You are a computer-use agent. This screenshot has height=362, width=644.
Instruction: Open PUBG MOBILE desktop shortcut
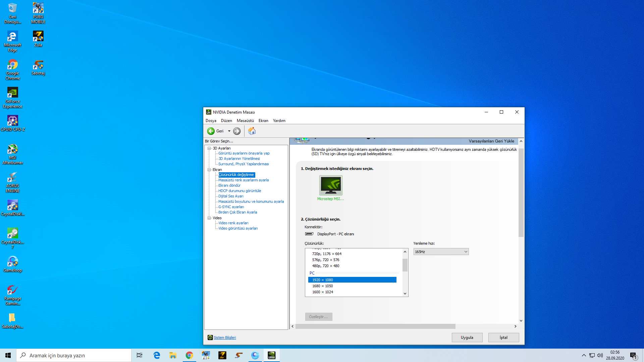click(38, 13)
